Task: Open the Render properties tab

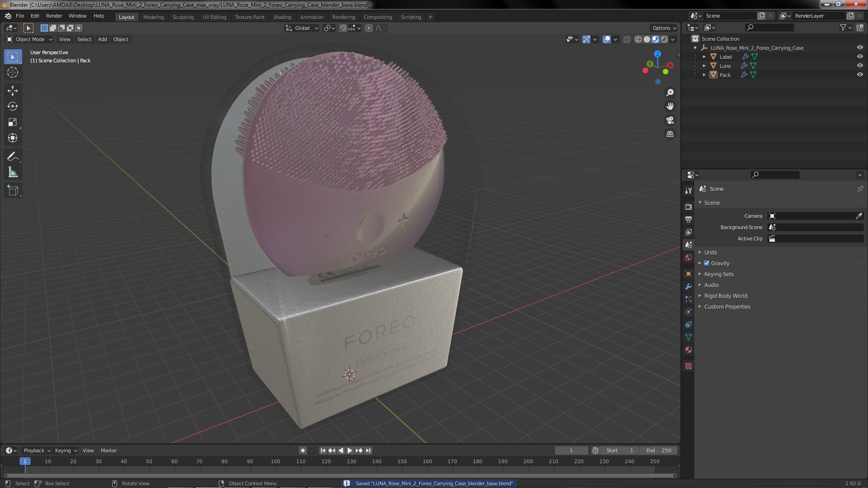Action: click(688, 206)
